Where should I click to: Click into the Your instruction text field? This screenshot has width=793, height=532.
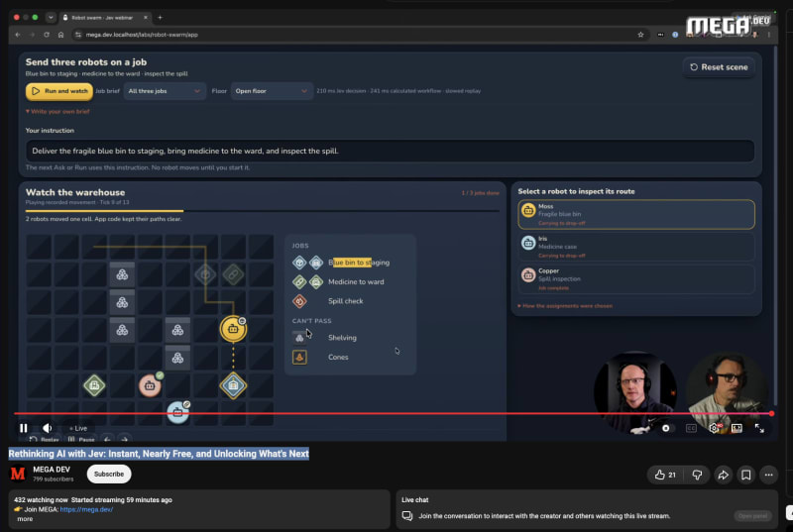pos(390,151)
